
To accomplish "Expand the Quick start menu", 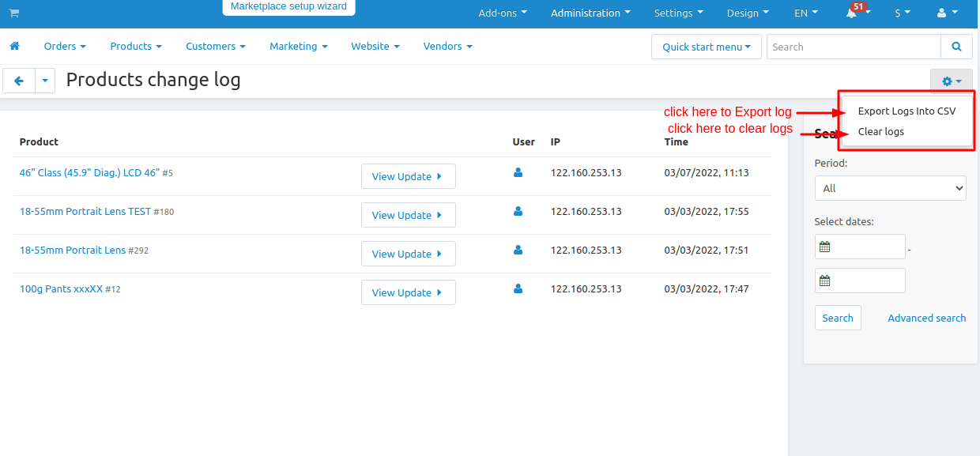I will pos(707,47).
